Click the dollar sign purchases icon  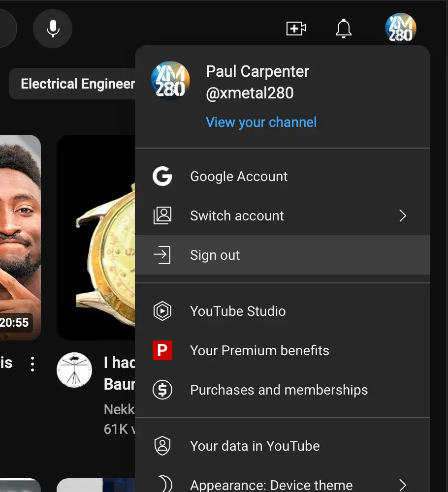tap(162, 390)
